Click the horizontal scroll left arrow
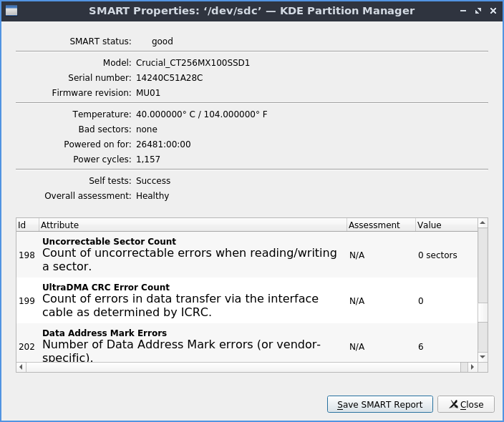The width and height of the screenshot is (504, 422). coord(21,367)
